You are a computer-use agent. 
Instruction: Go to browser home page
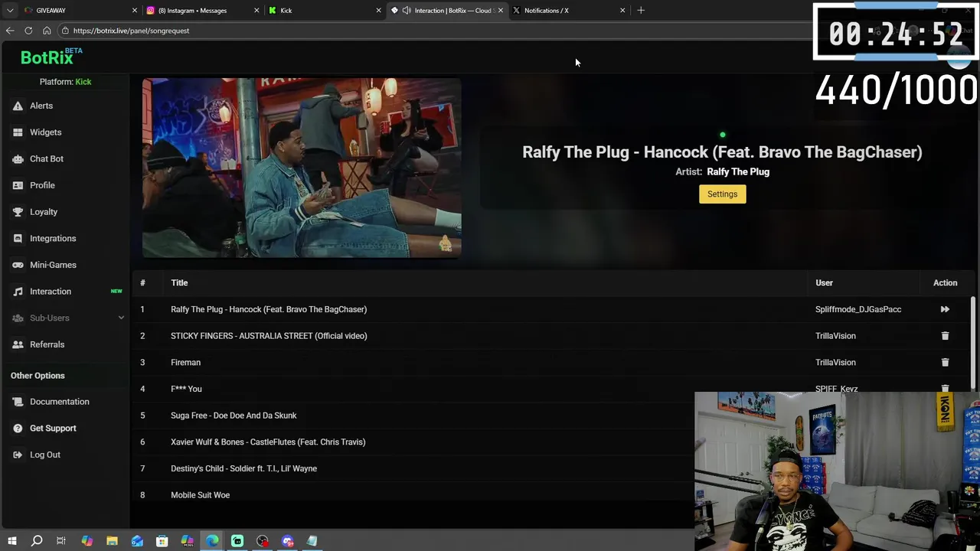47,31
